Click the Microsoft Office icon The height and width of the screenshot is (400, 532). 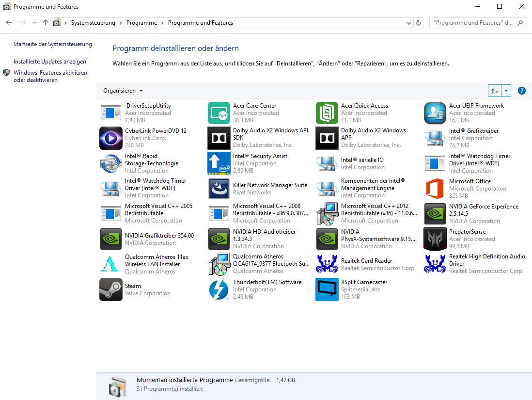pos(435,189)
